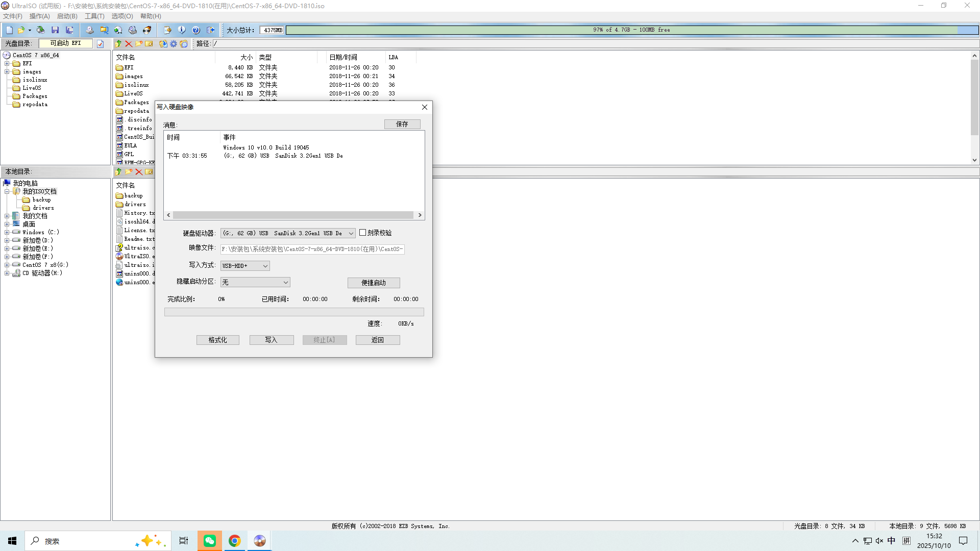The width and height of the screenshot is (980, 551).
Task: Click the New file toolbar icon
Action: pyautogui.click(x=9, y=30)
